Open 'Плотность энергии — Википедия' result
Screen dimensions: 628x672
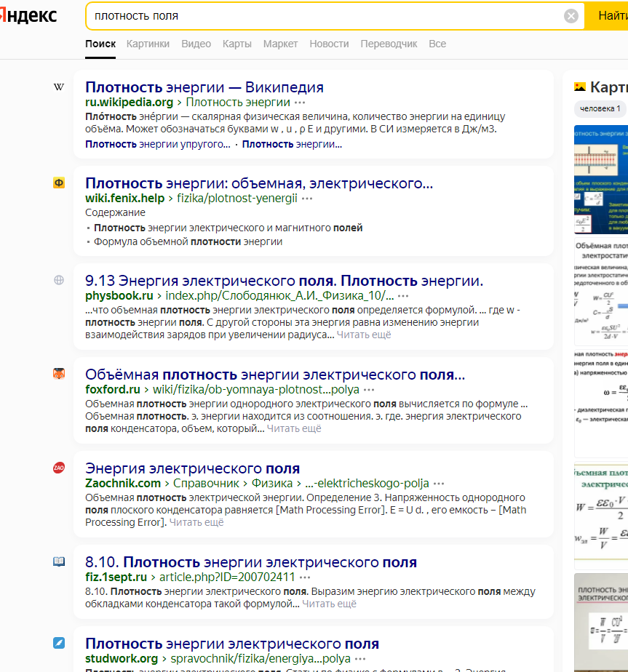tap(204, 87)
